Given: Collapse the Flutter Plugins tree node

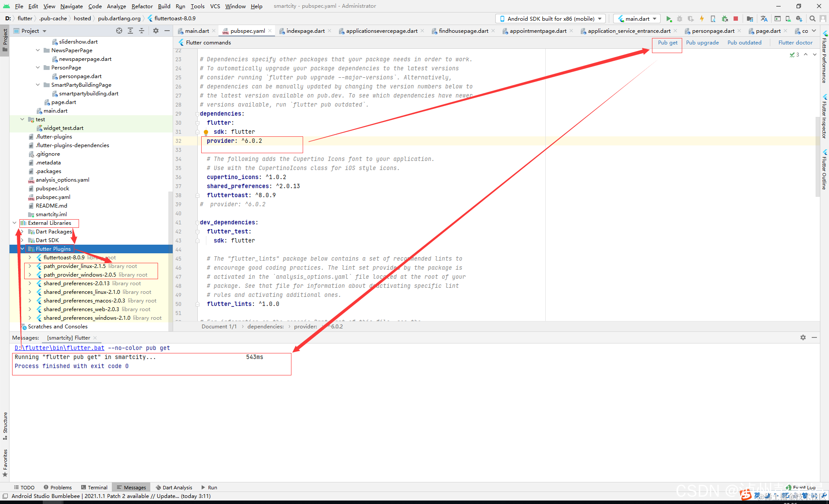Looking at the screenshot, I should [x=22, y=249].
